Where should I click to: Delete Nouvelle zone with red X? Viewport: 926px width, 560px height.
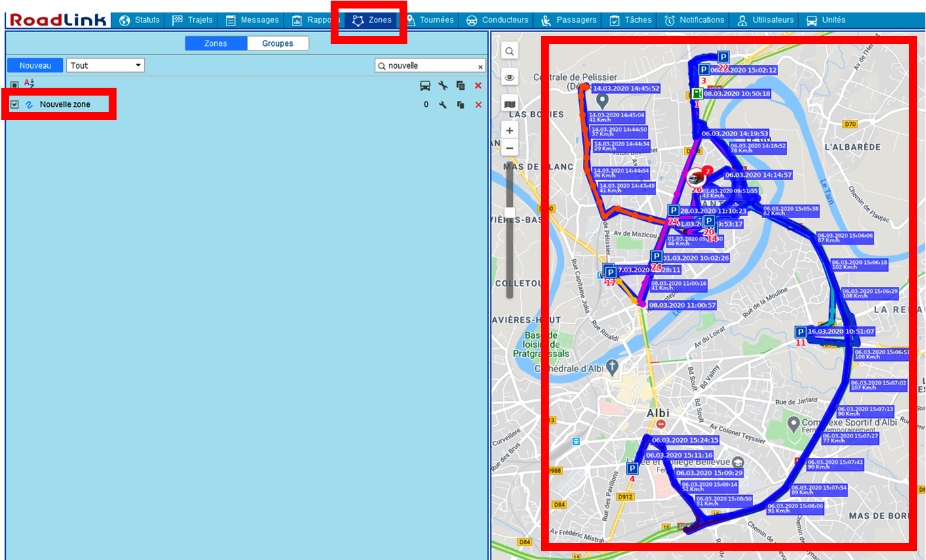[x=478, y=105]
